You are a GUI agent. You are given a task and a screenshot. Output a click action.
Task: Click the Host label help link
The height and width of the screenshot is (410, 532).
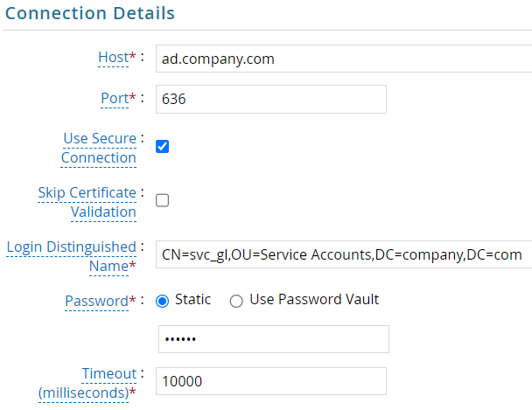(x=114, y=58)
